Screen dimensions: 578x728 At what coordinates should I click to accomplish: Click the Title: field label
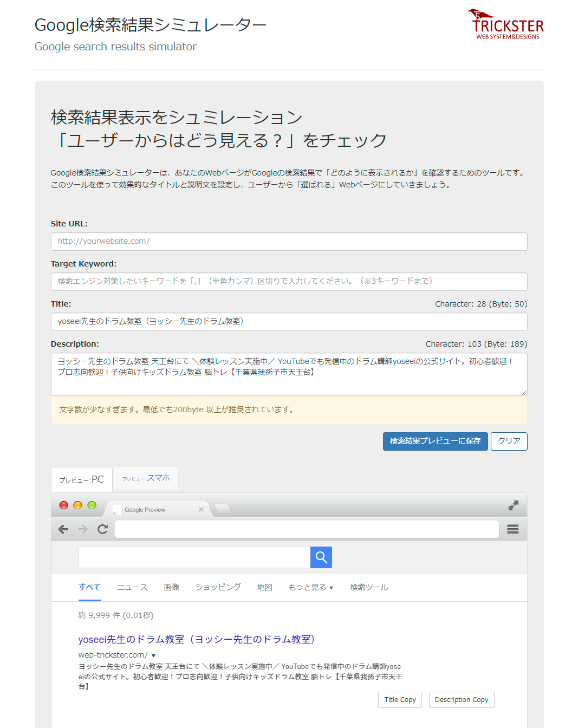coord(61,304)
